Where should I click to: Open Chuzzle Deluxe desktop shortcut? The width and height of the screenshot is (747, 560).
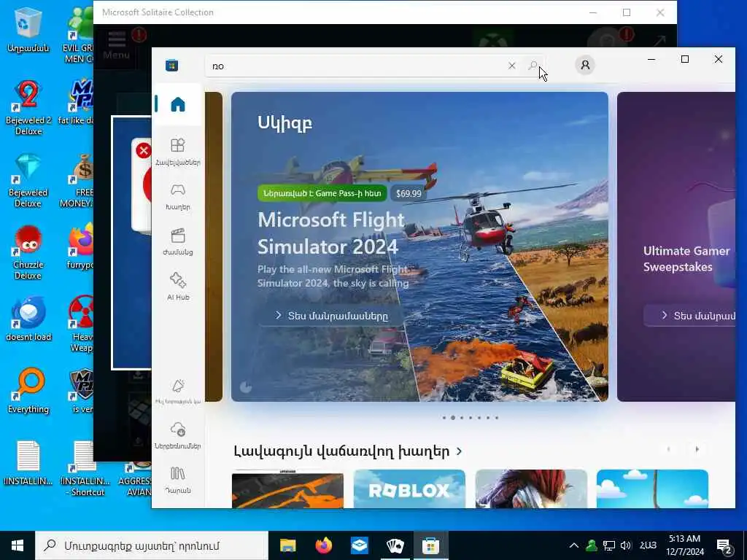pyautogui.click(x=28, y=252)
